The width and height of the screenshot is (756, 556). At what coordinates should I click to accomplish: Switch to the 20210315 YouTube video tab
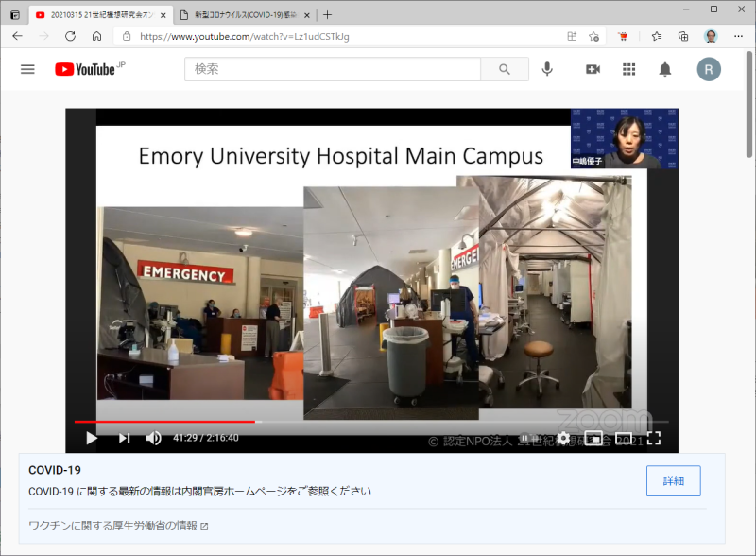[x=101, y=15]
